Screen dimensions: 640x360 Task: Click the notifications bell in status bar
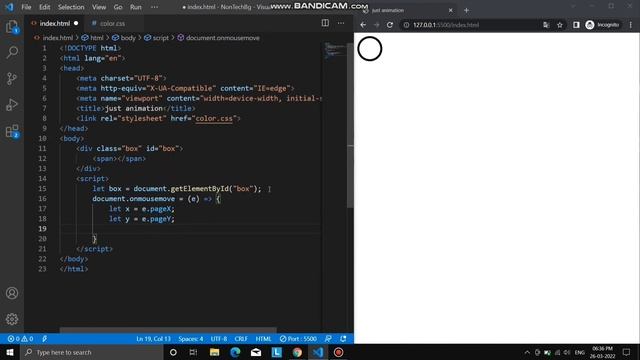click(343, 339)
